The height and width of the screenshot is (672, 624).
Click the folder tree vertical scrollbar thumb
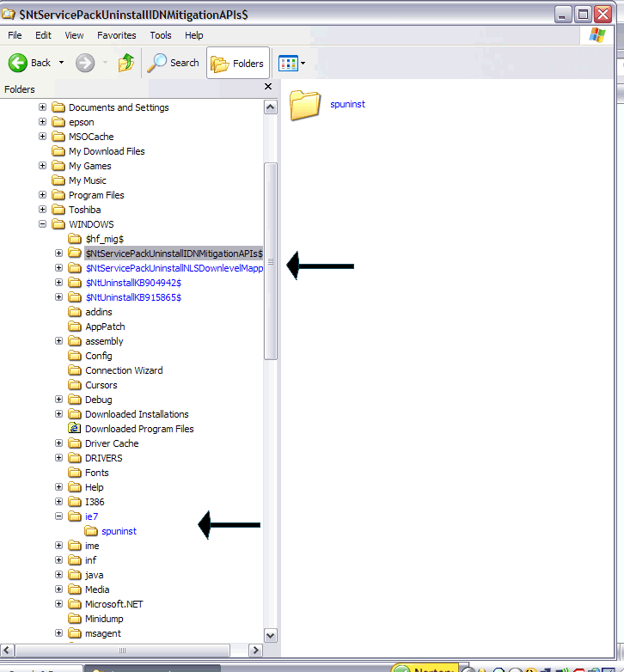click(271, 261)
